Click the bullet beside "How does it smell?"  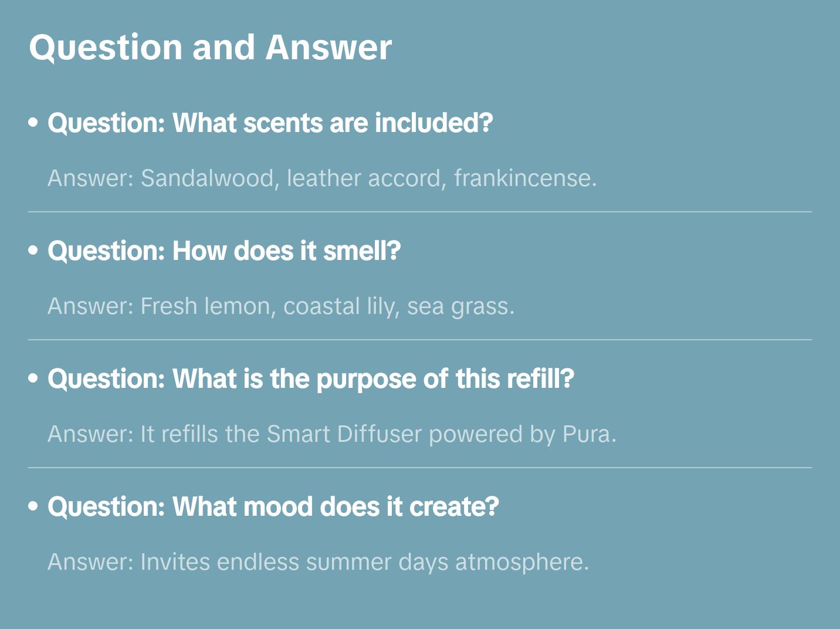(x=33, y=251)
